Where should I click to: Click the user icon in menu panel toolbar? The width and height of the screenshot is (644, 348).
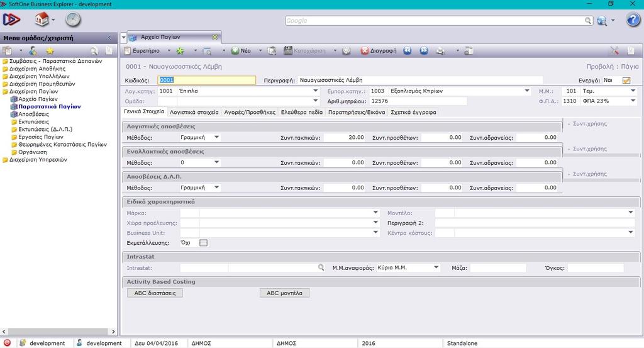(x=33, y=50)
